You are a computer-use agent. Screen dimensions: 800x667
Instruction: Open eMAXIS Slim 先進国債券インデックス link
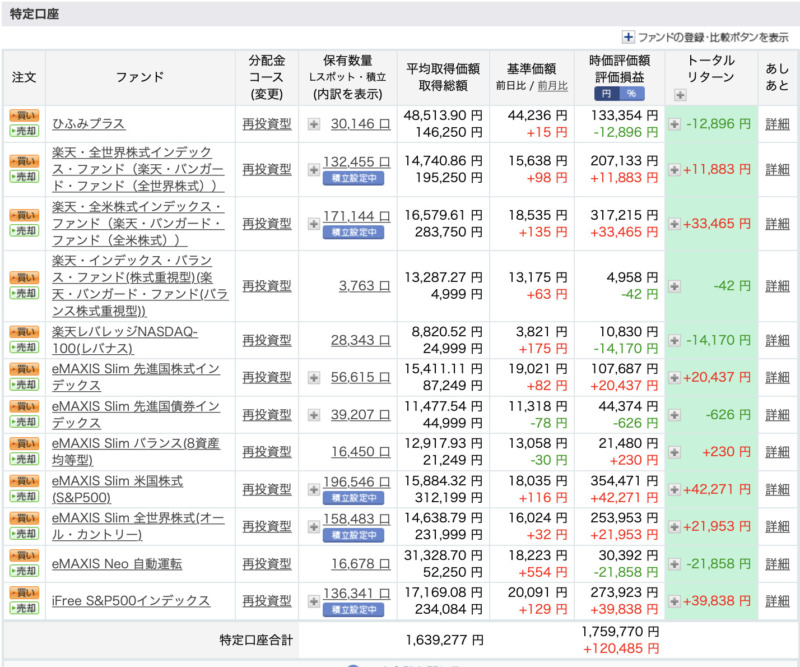[x=136, y=415]
